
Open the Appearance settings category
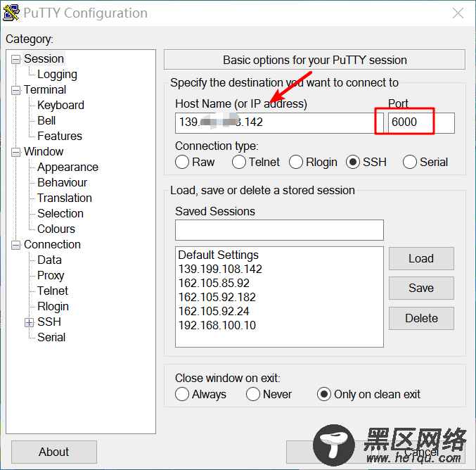67,167
